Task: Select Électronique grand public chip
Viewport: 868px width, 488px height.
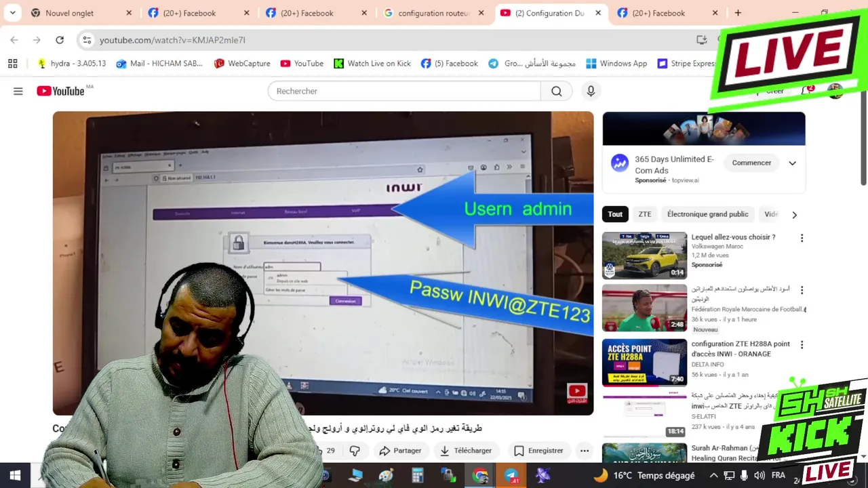Action: pos(707,214)
